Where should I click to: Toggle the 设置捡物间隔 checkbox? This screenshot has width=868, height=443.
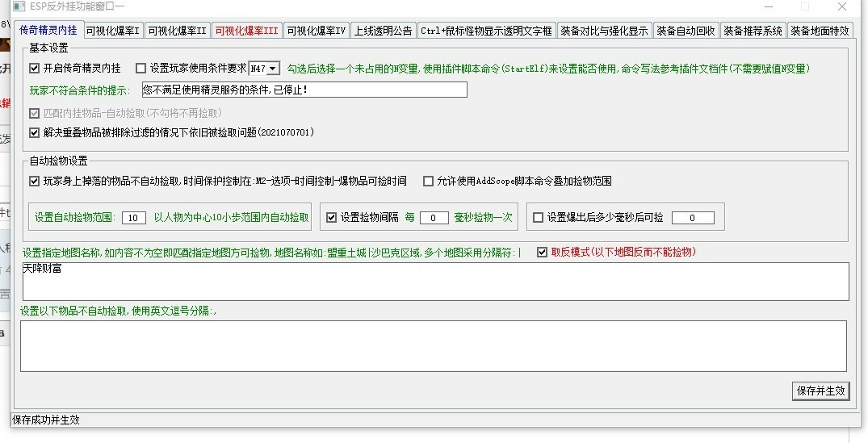[331, 217]
